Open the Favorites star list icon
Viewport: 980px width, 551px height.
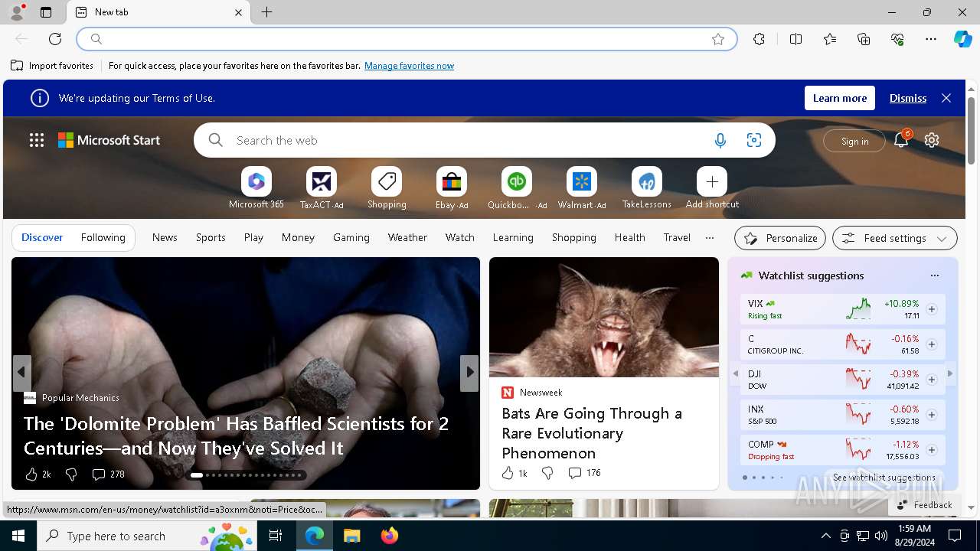pyautogui.click(x=830, y=39)
